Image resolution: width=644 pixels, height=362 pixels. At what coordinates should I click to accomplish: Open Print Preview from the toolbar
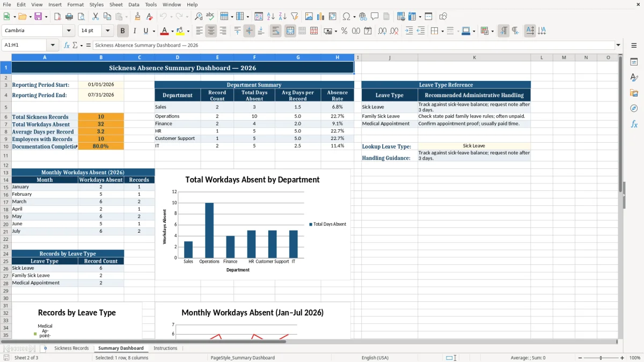point(80,17)
